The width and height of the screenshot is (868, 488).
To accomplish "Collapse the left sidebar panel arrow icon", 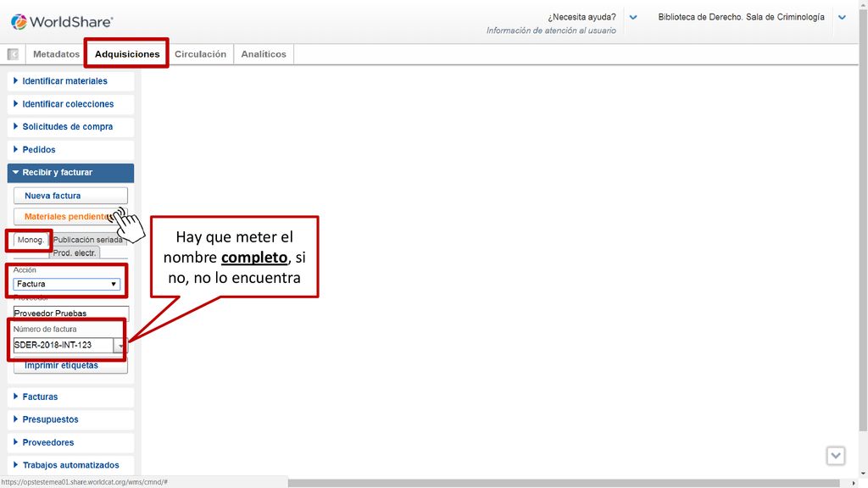I will (13, 54).
